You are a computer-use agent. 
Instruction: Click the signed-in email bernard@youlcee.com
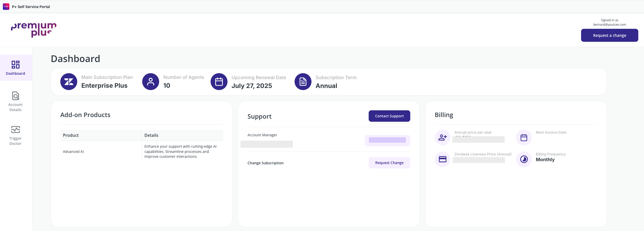click(609, 25)
